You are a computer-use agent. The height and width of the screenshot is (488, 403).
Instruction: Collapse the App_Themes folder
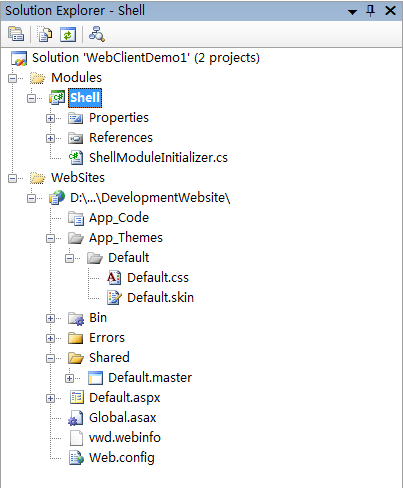[x=51, y=239]
